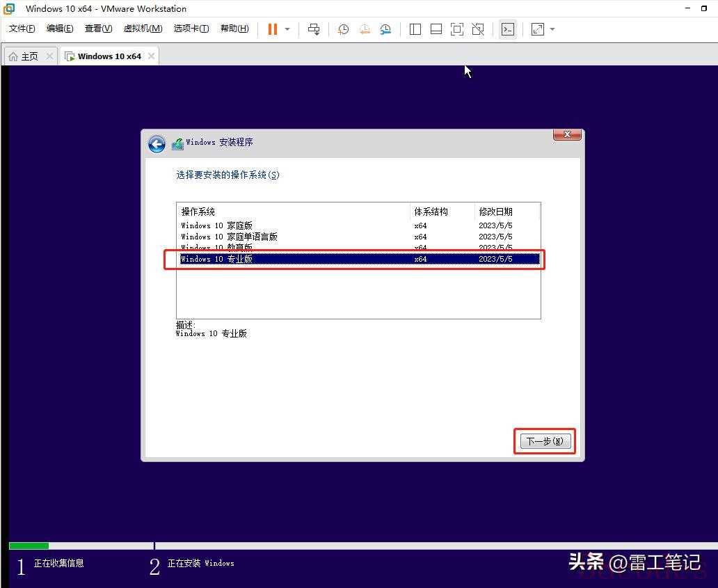Take a snapshot using the clock icon
The image size is (718, 588).
click(343, 29)
